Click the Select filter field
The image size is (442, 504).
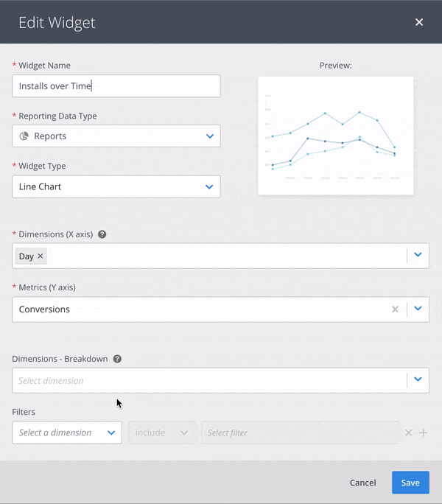[x=300, y=433]
